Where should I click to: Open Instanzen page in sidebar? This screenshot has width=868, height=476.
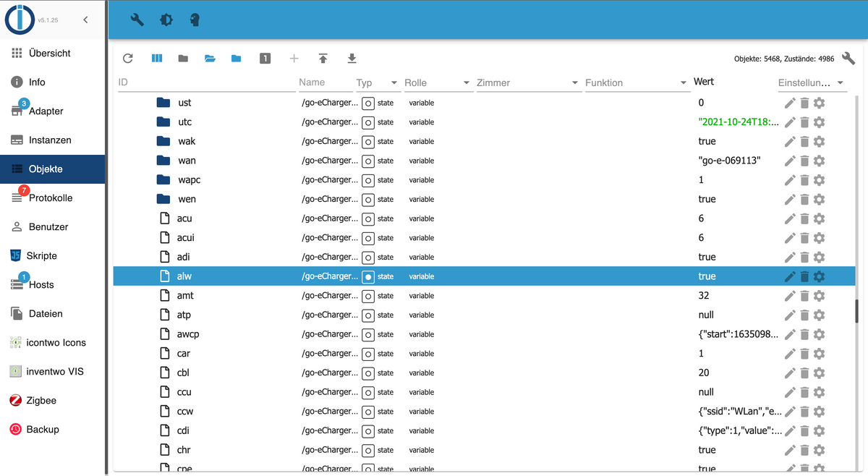click(x=52, y=140)
